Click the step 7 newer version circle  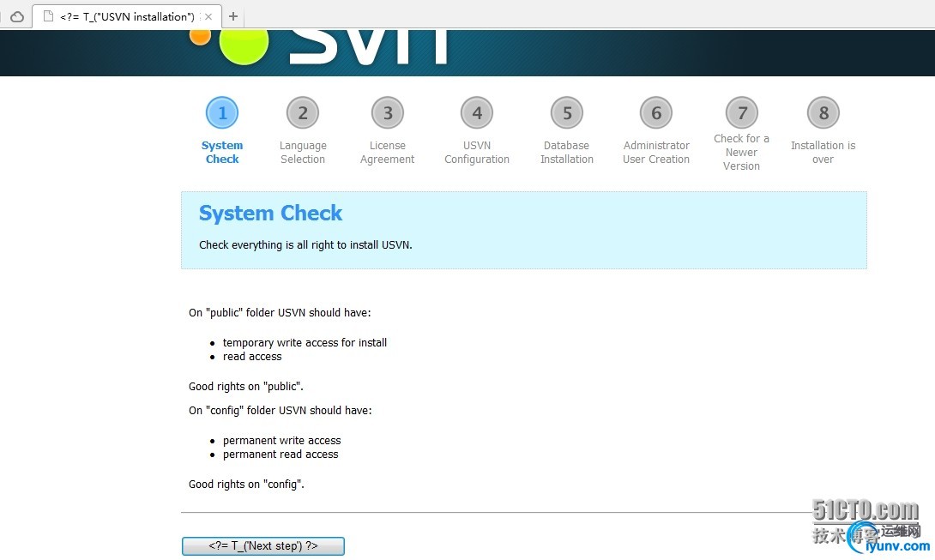[x=742, y=112]
